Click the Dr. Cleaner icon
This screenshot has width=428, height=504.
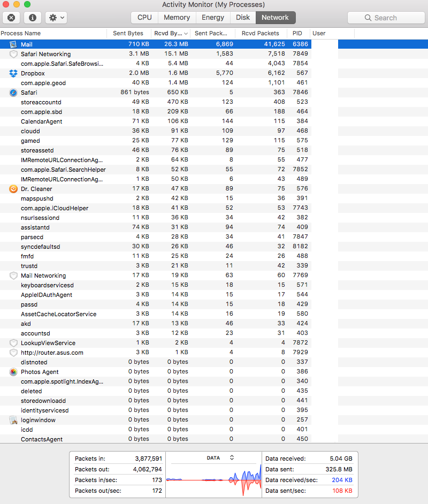(13, 189)
